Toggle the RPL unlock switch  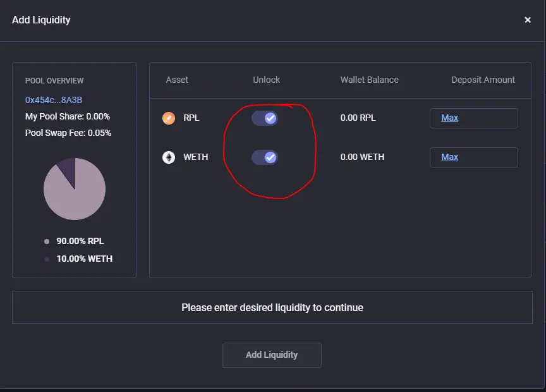(x=265, y=118)
